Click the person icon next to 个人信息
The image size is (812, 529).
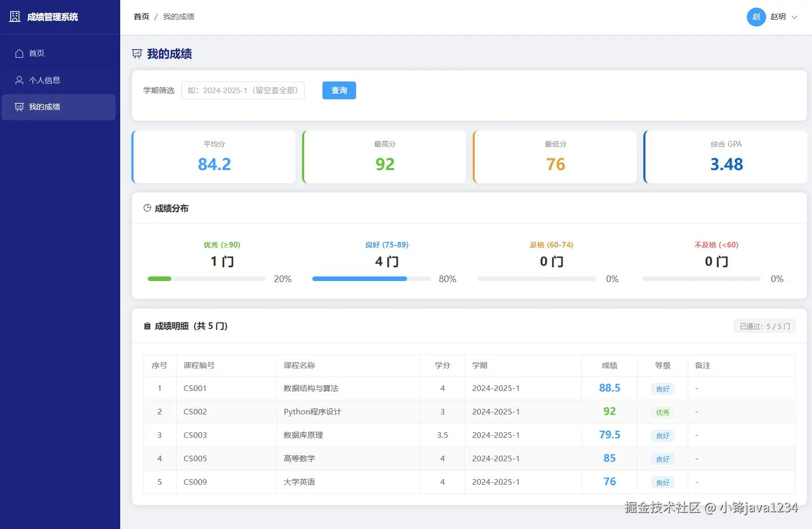19,80
